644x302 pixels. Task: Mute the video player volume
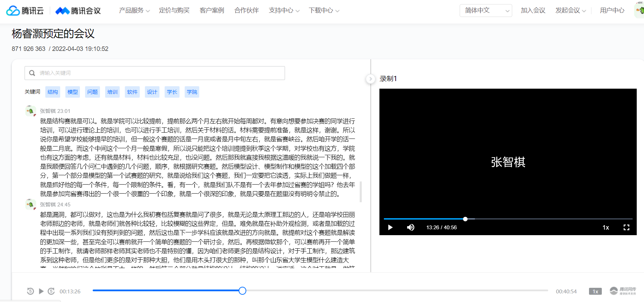tap(411, 228)
